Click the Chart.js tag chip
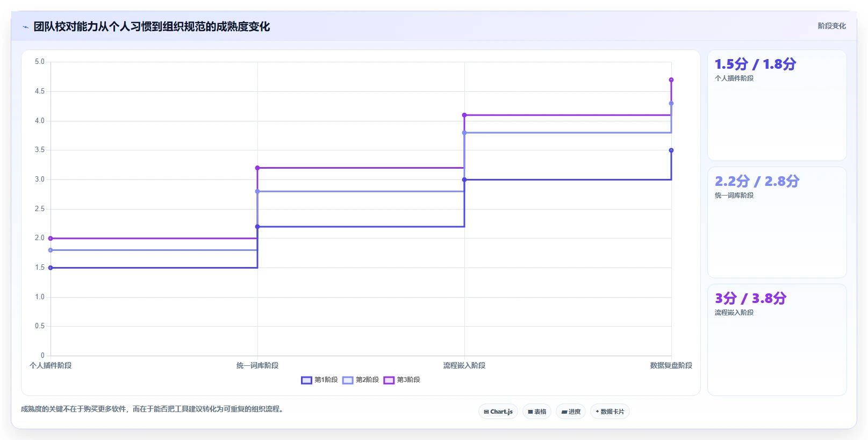 498,412
